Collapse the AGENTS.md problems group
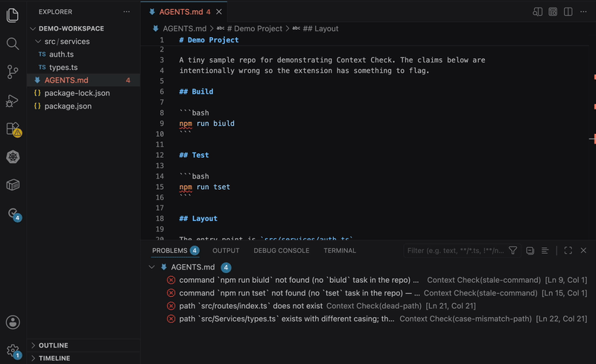This screenshot has height=364, width=596. point(152,267)
